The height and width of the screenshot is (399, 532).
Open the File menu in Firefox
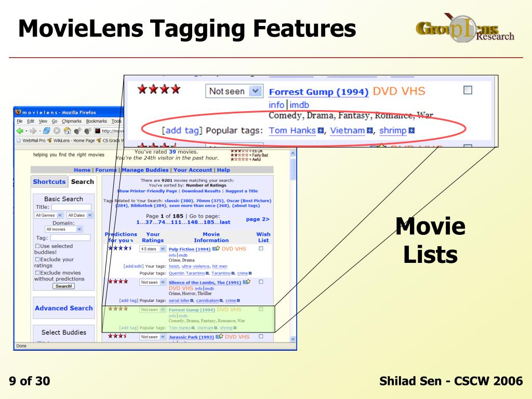(x=20, y=121)
